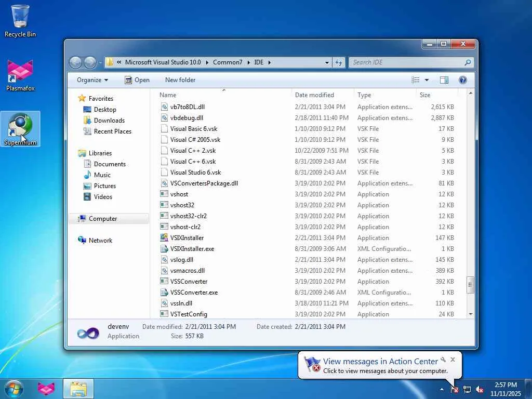Select the vb7to8DL.dll file icon
This screenshot has height=399, width=532.
tap(164, 107)
